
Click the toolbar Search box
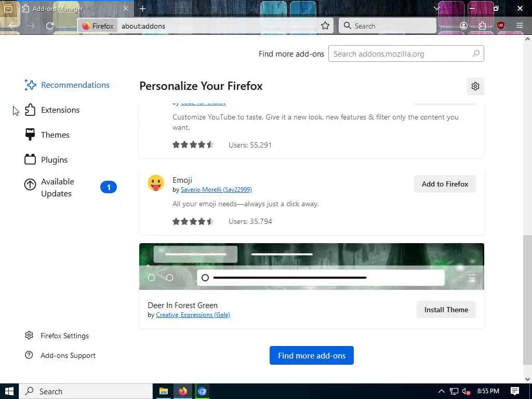[388, 26]
